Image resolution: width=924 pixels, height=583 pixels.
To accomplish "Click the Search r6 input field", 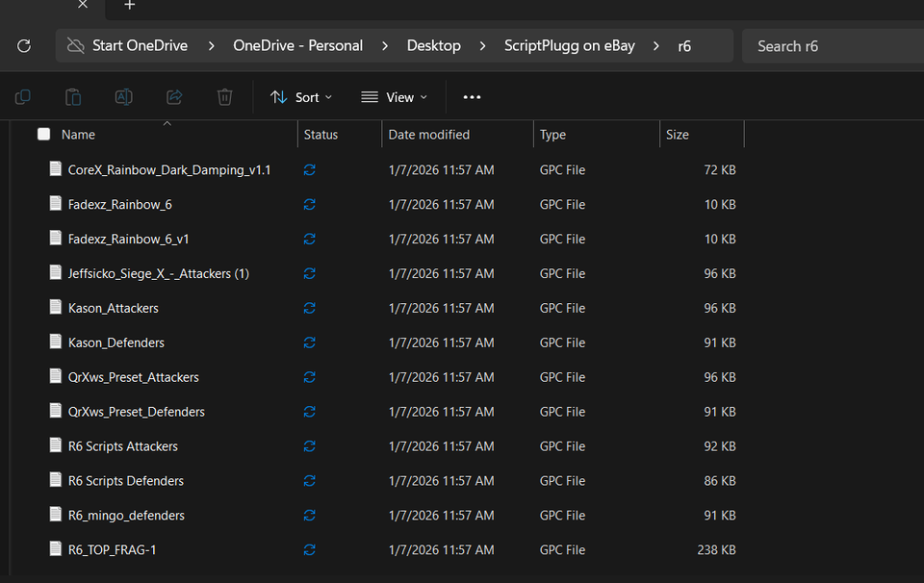I will pyautogui.click(x=833, y=46).
